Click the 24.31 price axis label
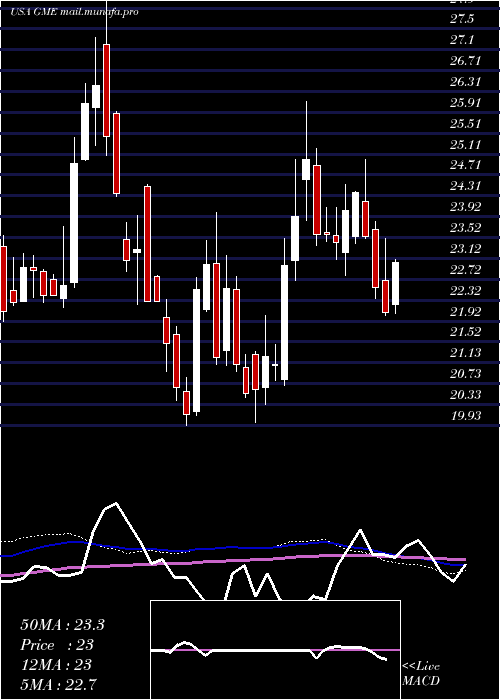Screen dimensions: 500x700 466,186
